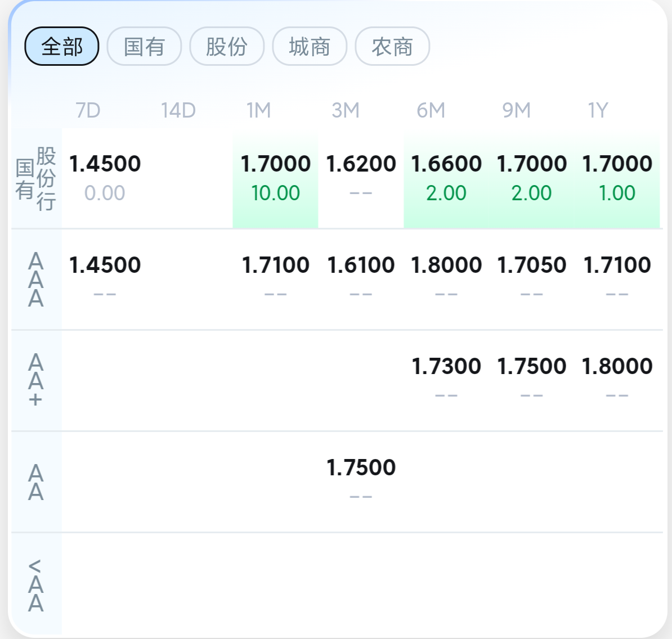Open the 1M 1.7000 cell in 国有股份行 row
Screen dimensions: 672x639
pos(275,179)
